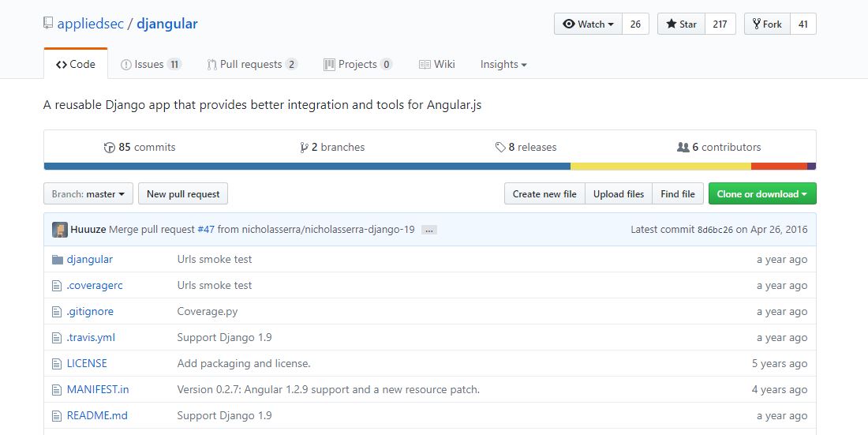Click the djangular folder icon
The width and height of the screenshot is (868, 435).
point(58,259)
